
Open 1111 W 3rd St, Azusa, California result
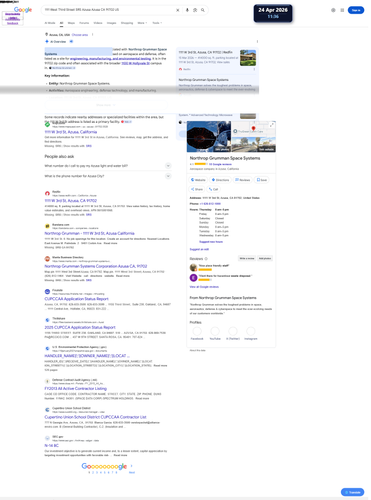pos(71,133)
